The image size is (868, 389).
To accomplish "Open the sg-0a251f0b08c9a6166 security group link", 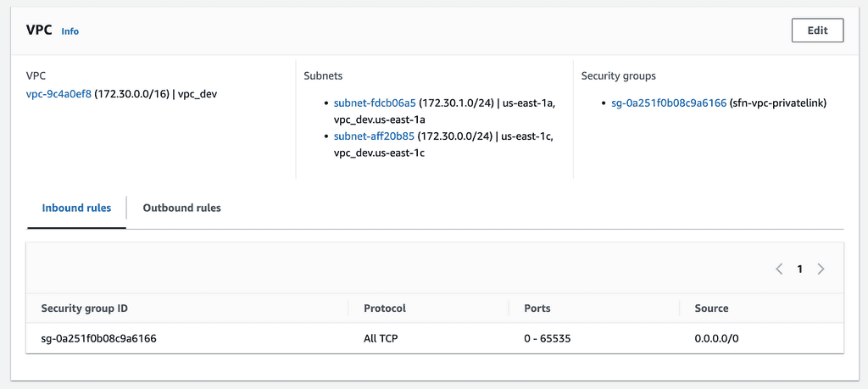I will (x=669, y=103).
